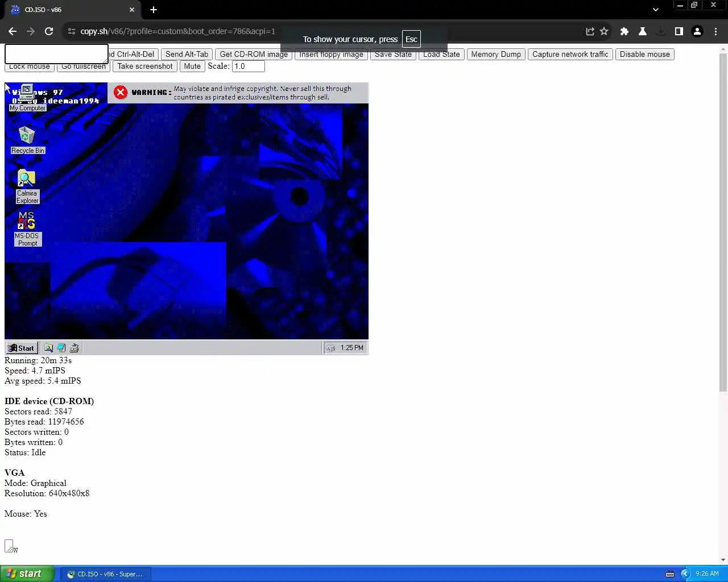Open the first quick launch magnifier icon
This screenshot has height=582, width=728.
click(49, 348)
